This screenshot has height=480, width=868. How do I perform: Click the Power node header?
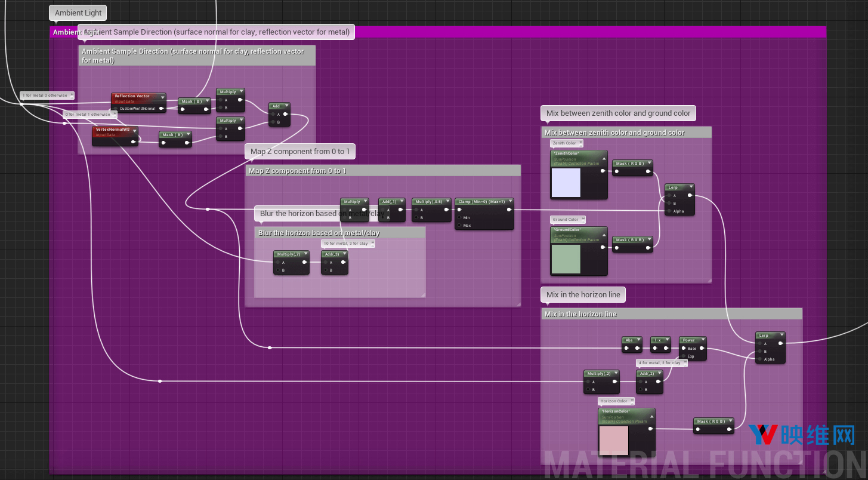pyautogui.click(x=689, y=340)
